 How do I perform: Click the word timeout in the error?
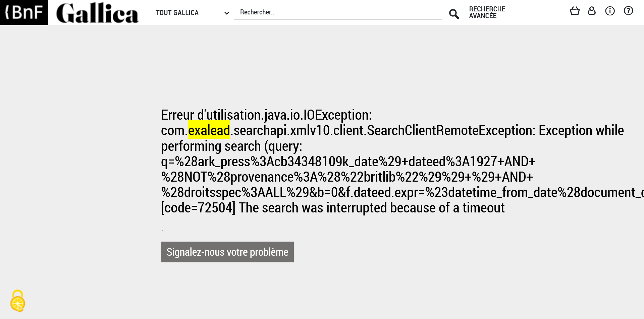[483, 208]
